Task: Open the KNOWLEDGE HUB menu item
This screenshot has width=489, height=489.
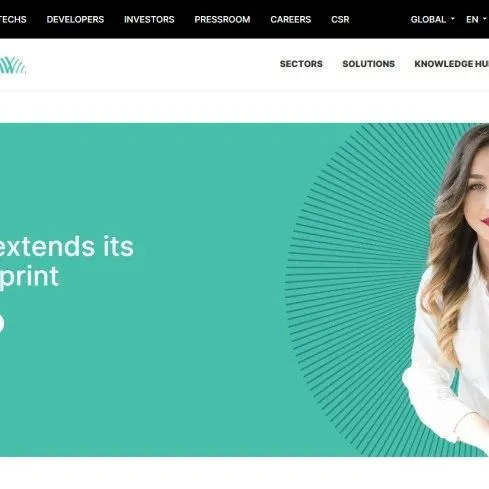Action: pyautogui.click(x=451, y=64)
